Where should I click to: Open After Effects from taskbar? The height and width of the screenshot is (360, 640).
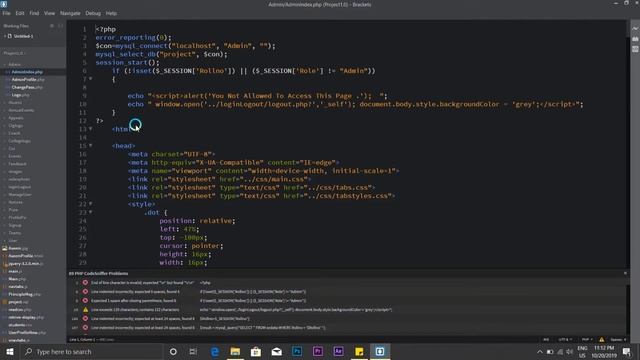(x=338, y=352)
